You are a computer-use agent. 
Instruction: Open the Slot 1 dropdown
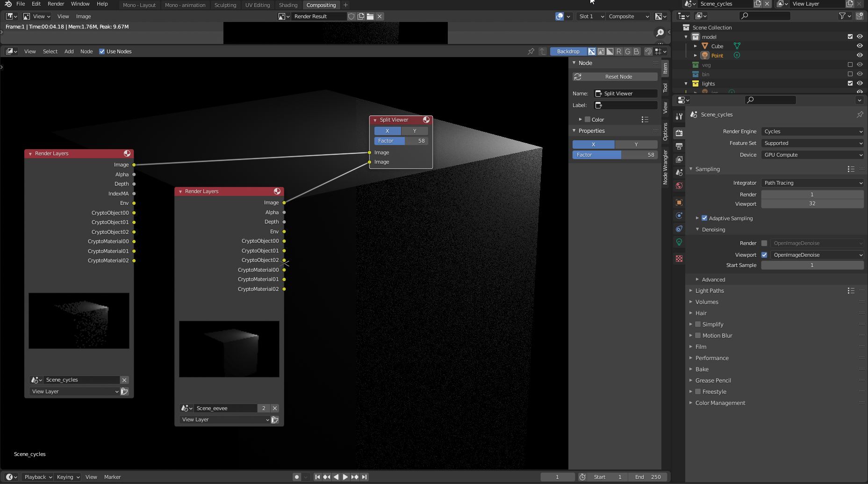pos(591,16)
